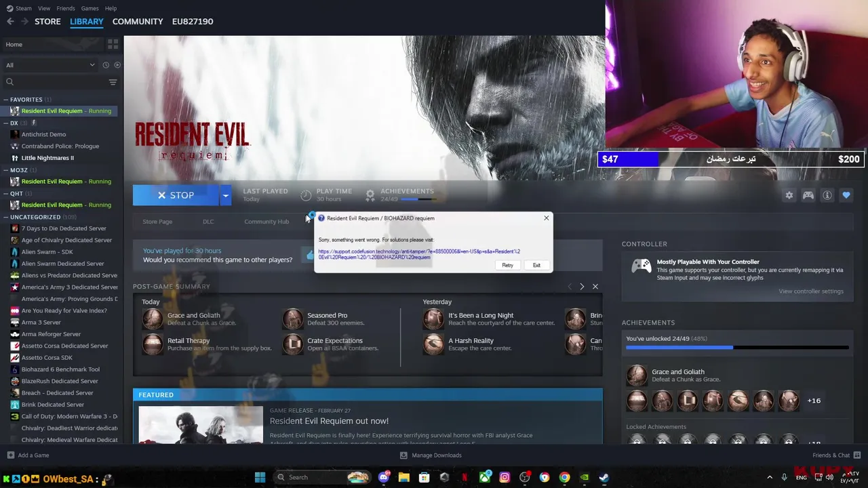Image resolution: width=868 pixels, height=488 pixels.
Task: Go forward with the right arrow
Action: [24, 21]
